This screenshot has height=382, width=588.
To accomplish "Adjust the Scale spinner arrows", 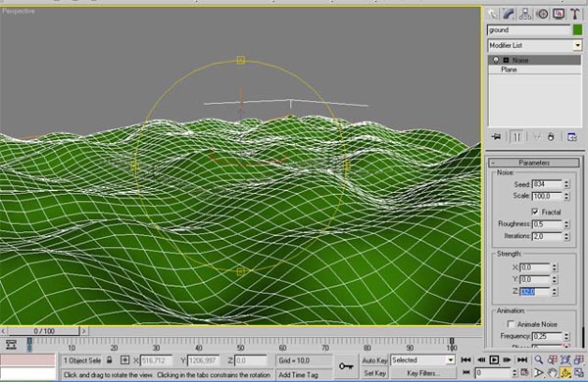I will pyautogui.click(x=566, y=196).
